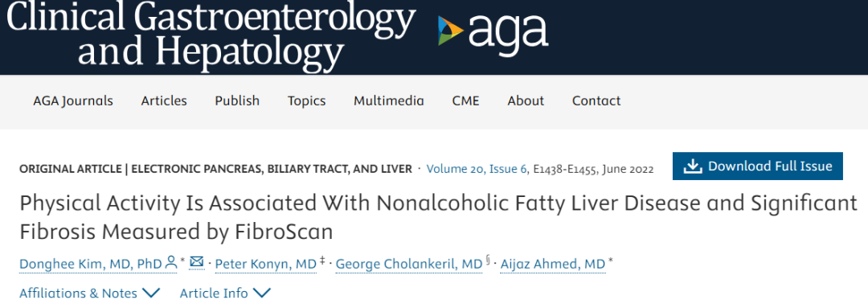
Task: Open the AGA Journals menu
Action: point(73,101)
